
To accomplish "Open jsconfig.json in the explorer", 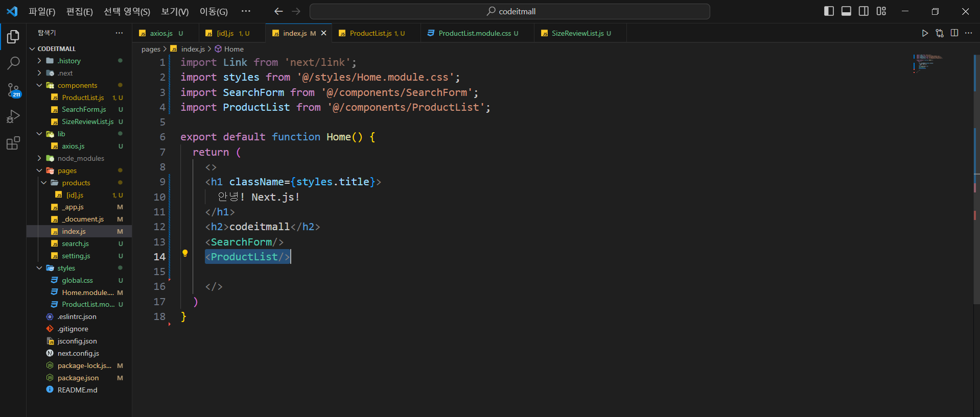I will point(79,341).
